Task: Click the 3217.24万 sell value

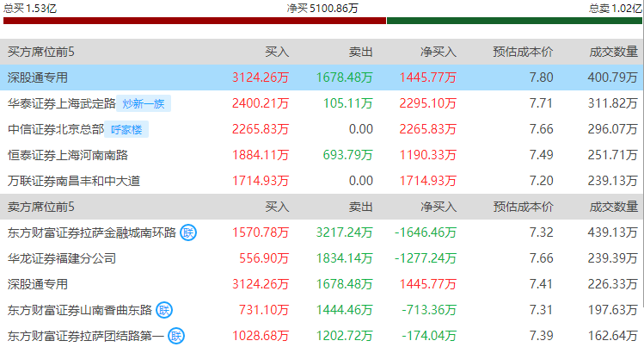Action: [x=344, y=232]
